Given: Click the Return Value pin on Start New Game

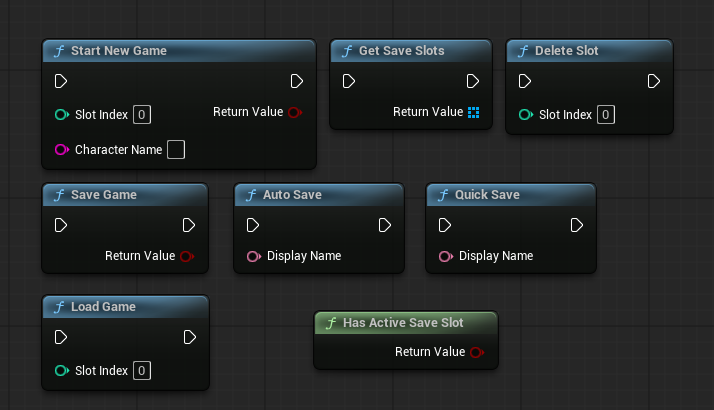Looking at the screenshot, I should point(295,112).
